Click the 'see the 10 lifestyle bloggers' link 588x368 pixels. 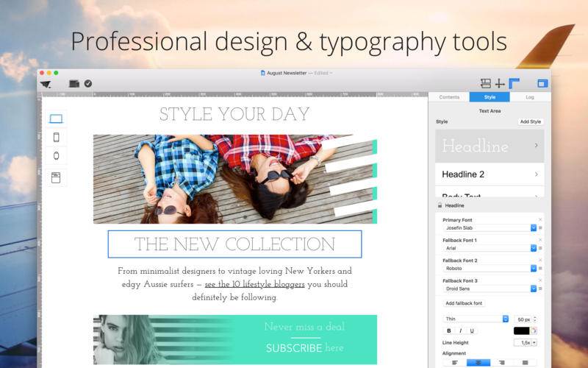254,284
